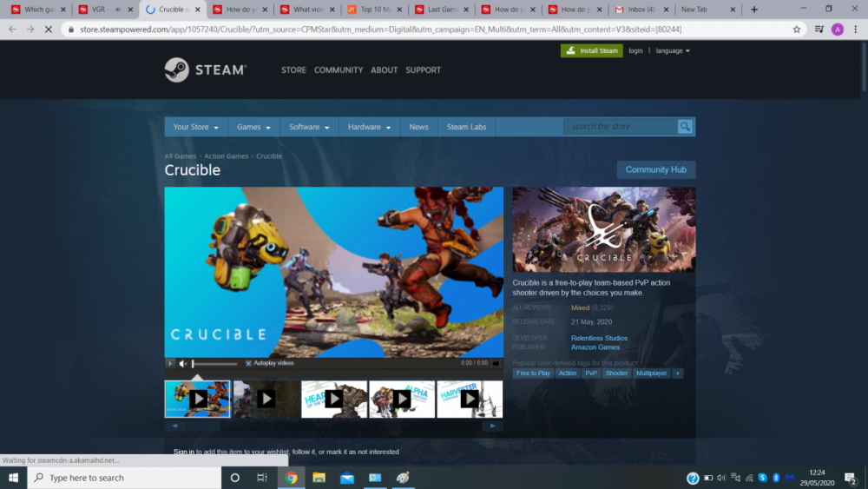Viewport: 868px width, 489px height.
Task: Expand Software dropdown menu
Action: (309, 127)
